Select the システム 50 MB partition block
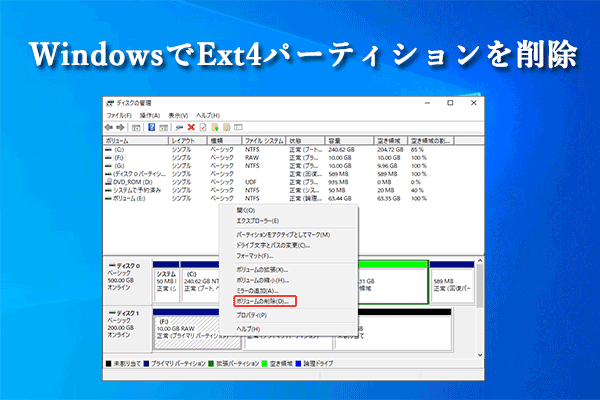The image size is (600, 400). pos(166,279)
